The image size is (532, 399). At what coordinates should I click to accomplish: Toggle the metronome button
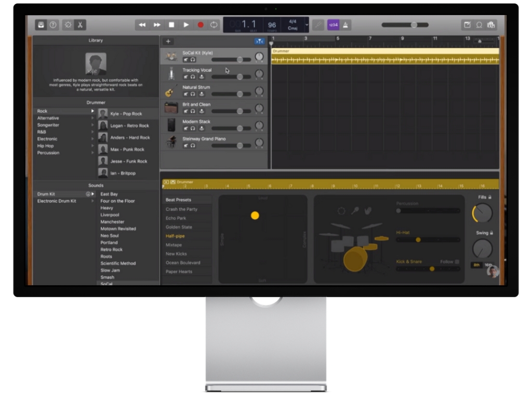345,25
